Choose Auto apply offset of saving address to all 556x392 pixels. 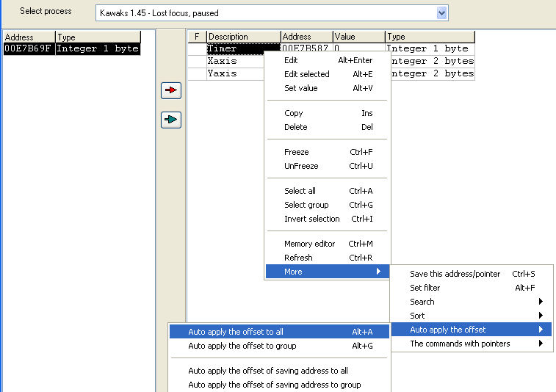coord(279,371)
